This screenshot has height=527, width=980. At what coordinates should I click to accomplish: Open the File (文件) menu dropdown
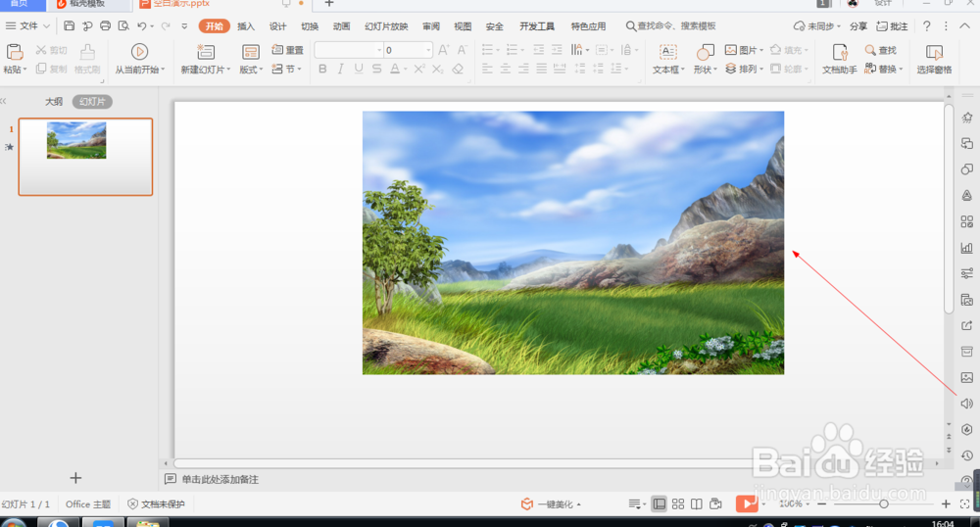click(x=28, y=26)
